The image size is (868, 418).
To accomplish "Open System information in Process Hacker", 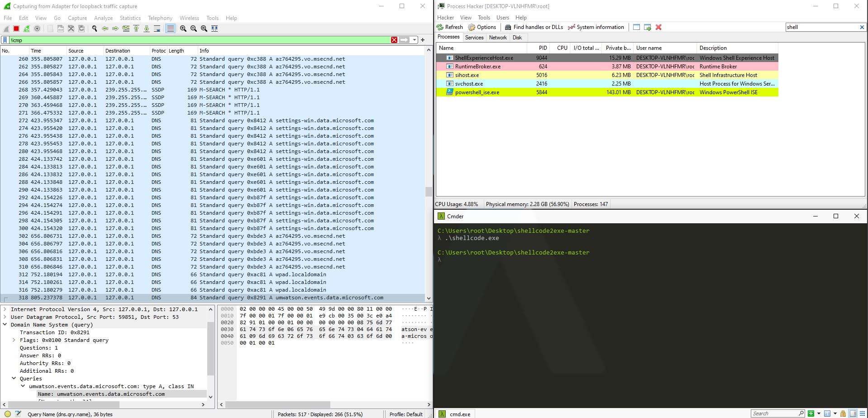I will click(596, 27).
